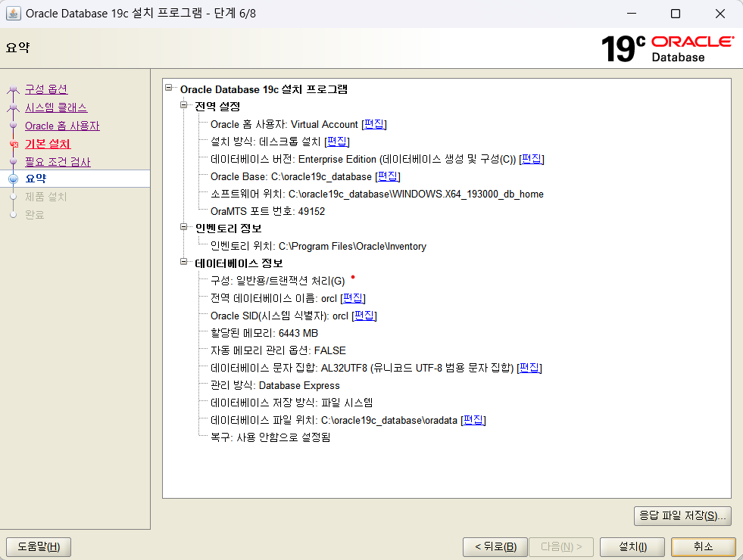This screenshot has height=560, width=743.
Task: Return to the 필요 조건 검사 step
Action: (58, 162)
